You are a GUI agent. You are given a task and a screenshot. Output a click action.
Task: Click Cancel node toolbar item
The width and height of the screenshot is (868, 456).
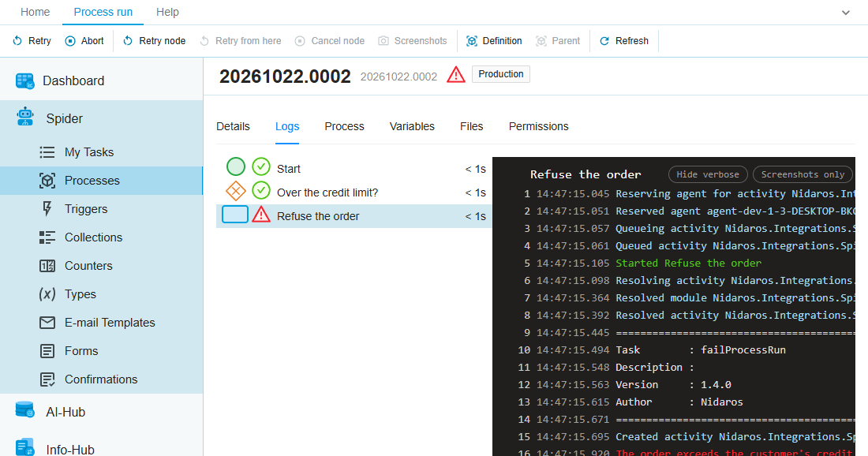[329, 41]
